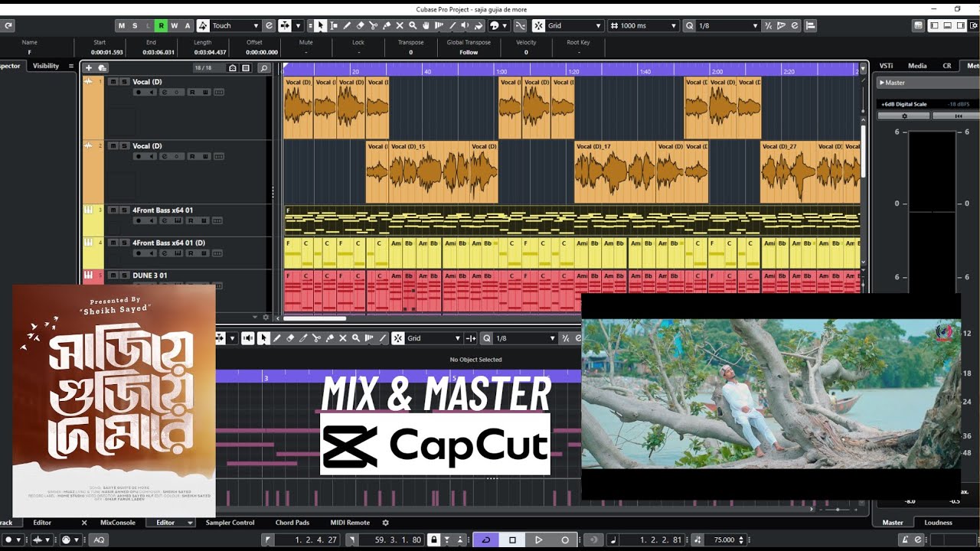Click the Play transport button
Screen dimensions: 980x551
coord(538,540)
